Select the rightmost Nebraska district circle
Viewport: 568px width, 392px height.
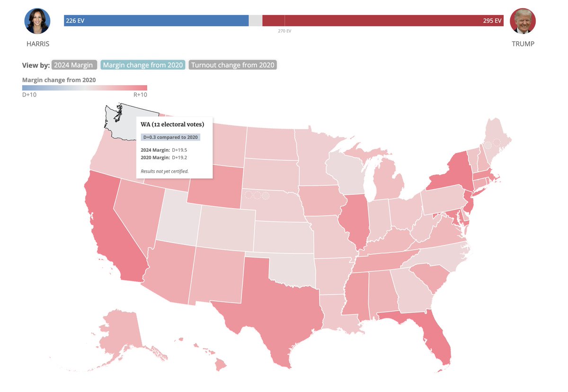(266, 195)
